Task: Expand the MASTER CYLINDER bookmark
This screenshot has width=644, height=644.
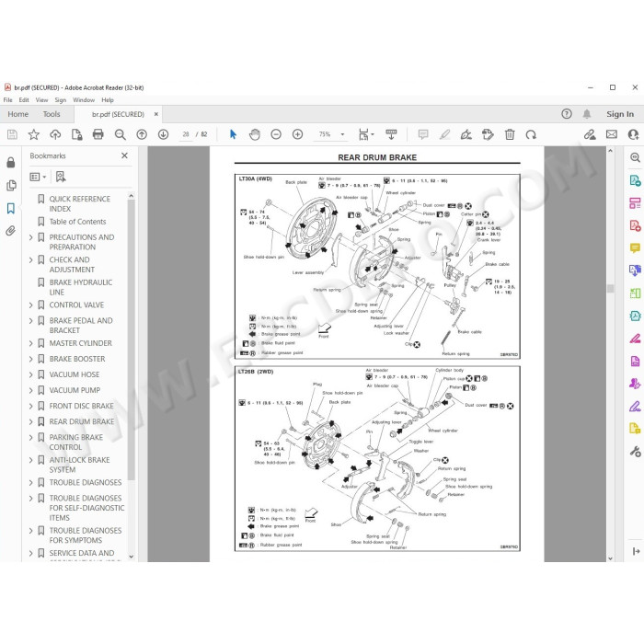Action: (x=30, y=343)
